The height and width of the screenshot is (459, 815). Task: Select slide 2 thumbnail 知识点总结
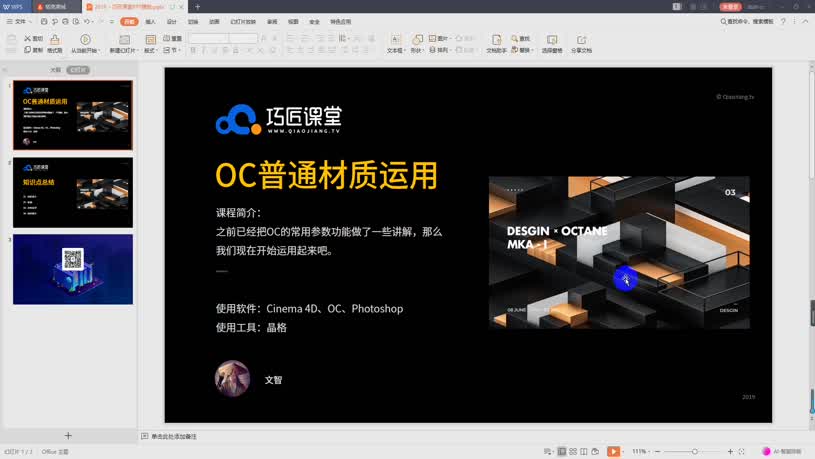coord(73,192)
